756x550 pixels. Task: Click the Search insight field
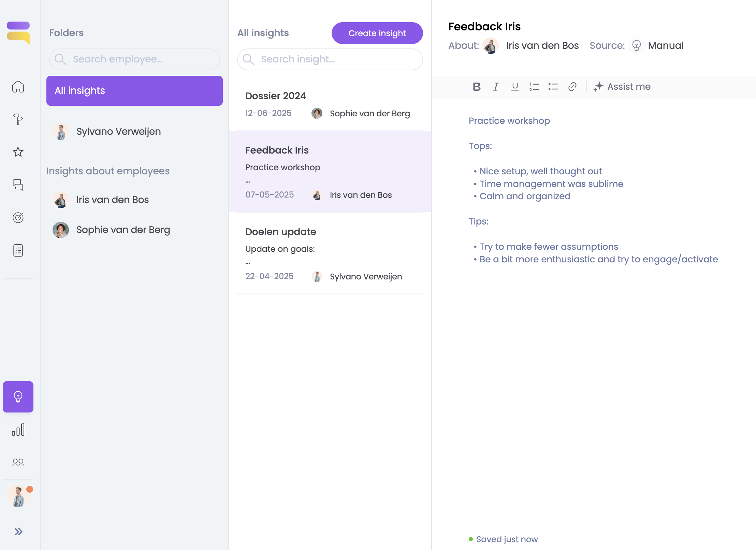point(330,59)
